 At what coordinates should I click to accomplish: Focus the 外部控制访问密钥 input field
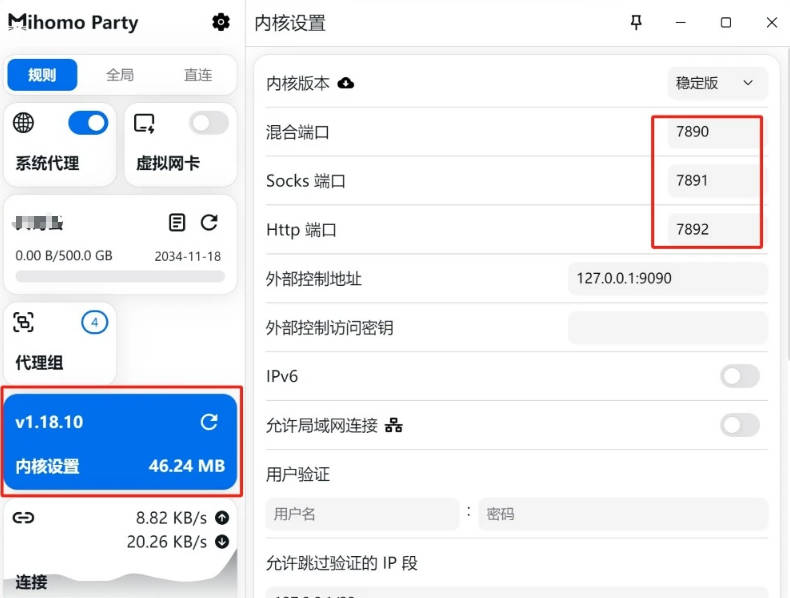coord(668,327)
